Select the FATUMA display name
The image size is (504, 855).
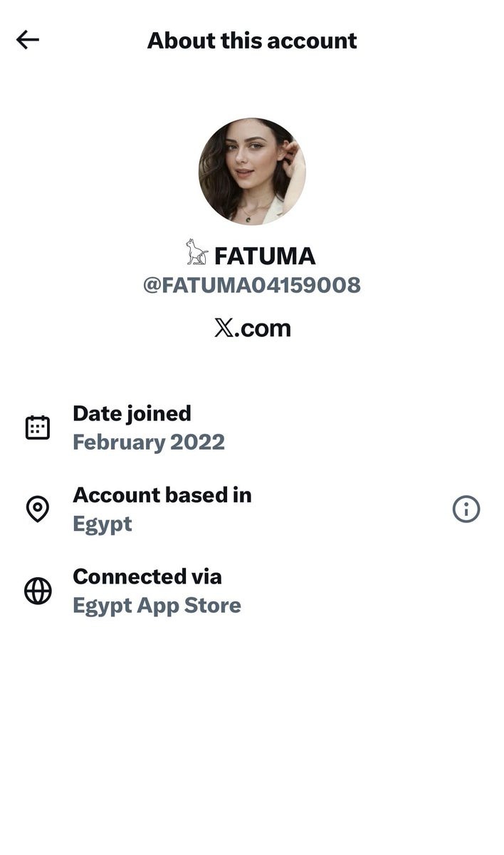coord(265,256)
